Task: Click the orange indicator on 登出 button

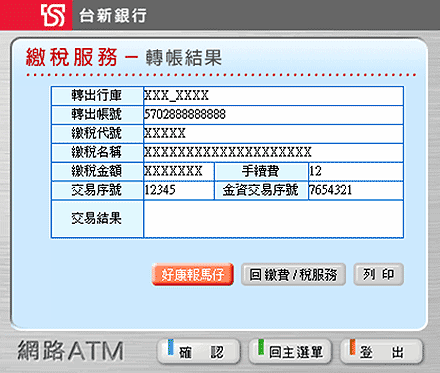Action: [x=352, y=347]
